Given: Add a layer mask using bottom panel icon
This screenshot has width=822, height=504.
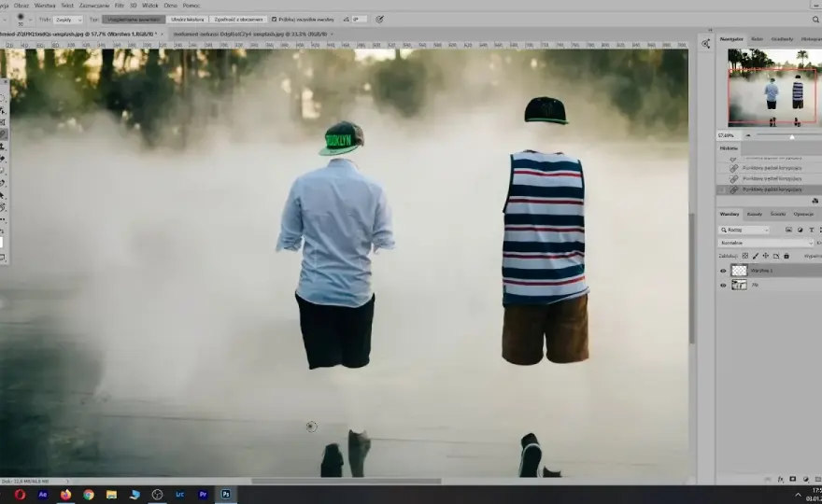Looking at the screenshot, I should click(793, 480).
